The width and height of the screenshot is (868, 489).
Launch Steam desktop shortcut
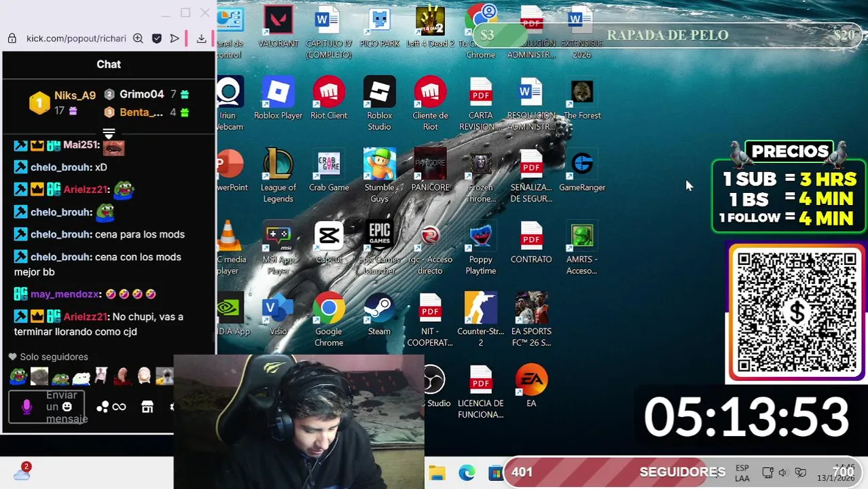coord(379,315)
